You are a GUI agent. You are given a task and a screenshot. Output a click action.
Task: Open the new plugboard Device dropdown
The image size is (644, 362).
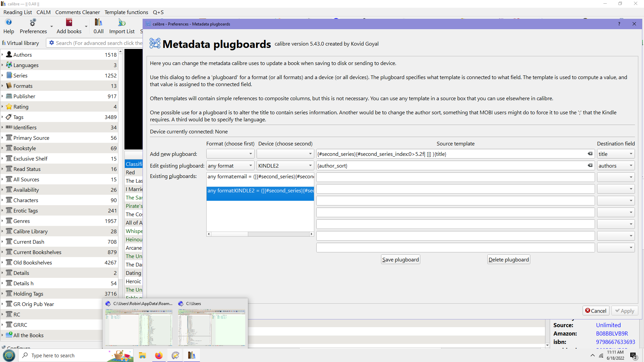pos(285,154)
